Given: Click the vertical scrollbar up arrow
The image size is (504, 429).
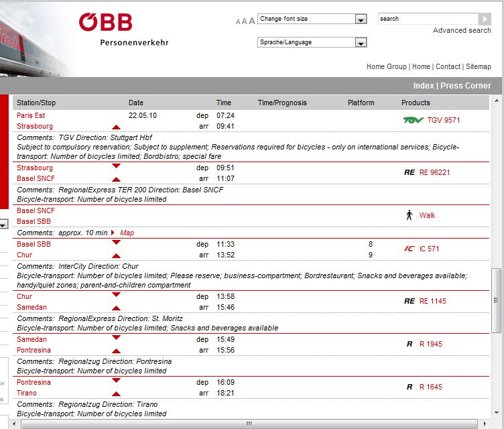Looking at the screenshot, I should [x=497, y=101].
